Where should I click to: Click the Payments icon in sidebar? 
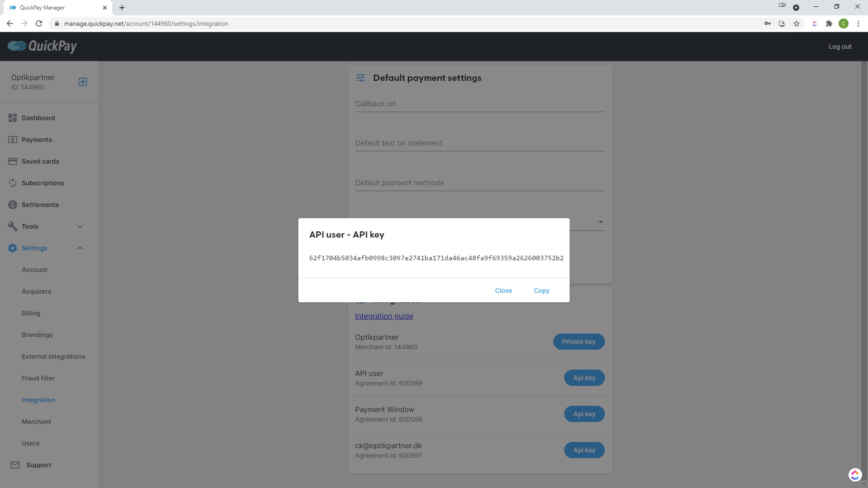13,140
